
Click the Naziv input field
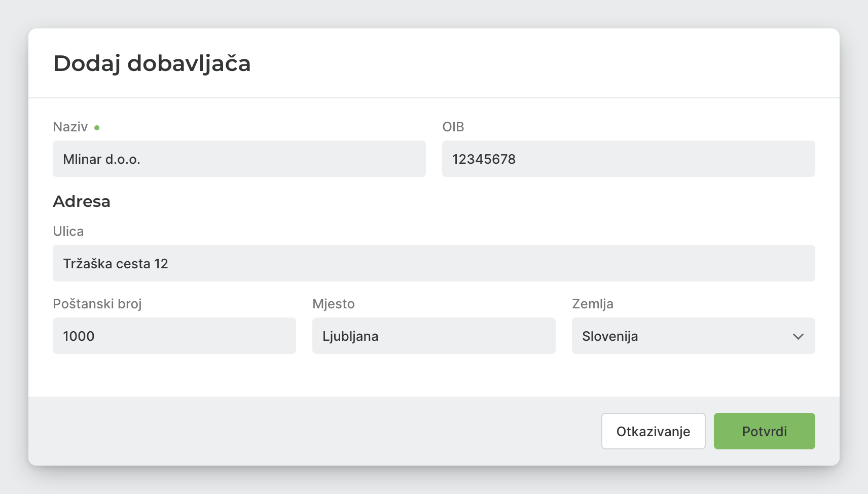[239, 159]
